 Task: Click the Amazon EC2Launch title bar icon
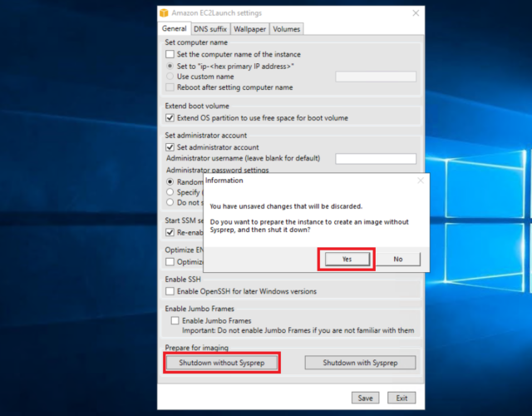[x=164, y=13]
